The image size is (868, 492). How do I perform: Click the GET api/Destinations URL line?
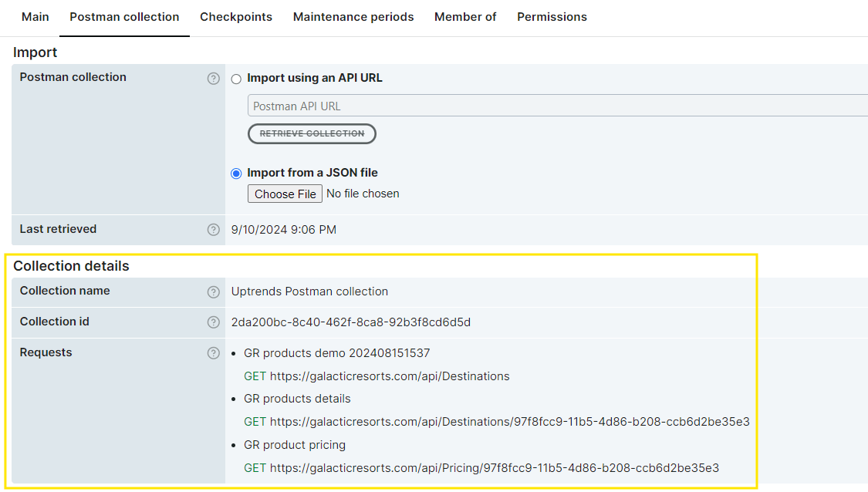[377, 376]
